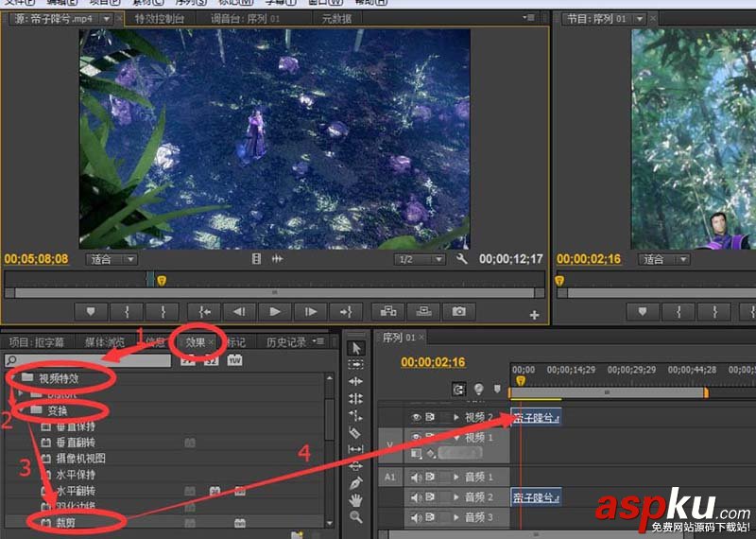Viewport: 756px width, 539px height.
Task: Toggle the V source patch
Action: click(390, 444)
